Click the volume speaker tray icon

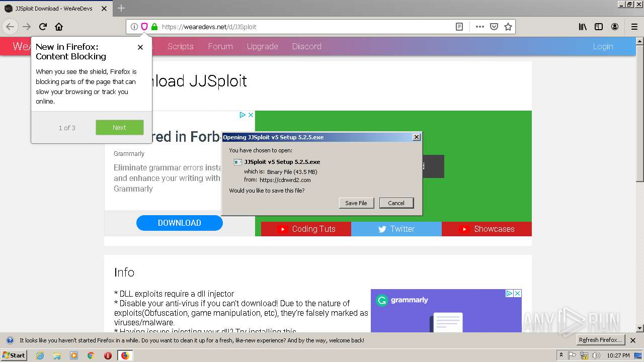[x=596, y=355]
